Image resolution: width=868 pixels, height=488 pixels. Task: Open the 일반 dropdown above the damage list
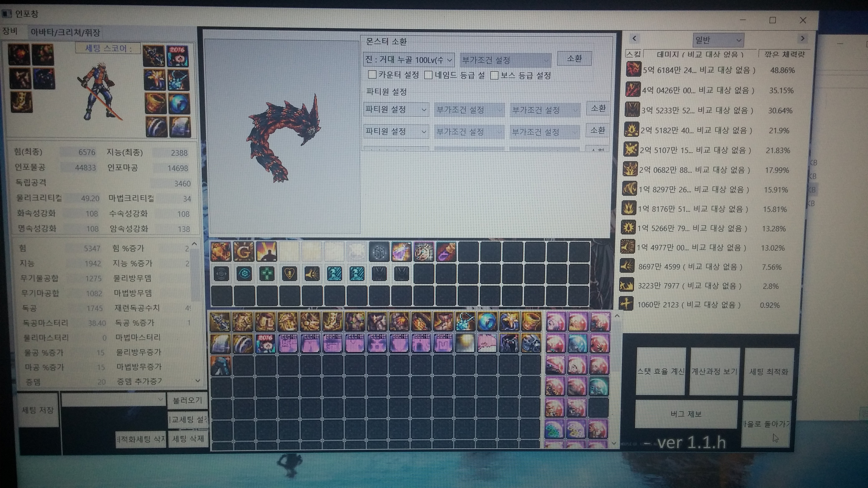click(x=718, y=40)
